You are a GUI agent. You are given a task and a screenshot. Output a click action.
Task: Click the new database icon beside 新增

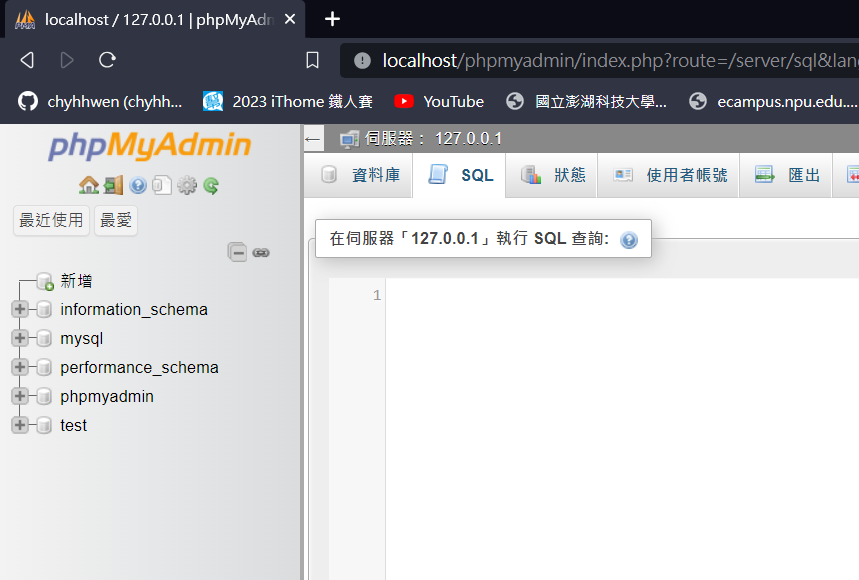point(45,282)
